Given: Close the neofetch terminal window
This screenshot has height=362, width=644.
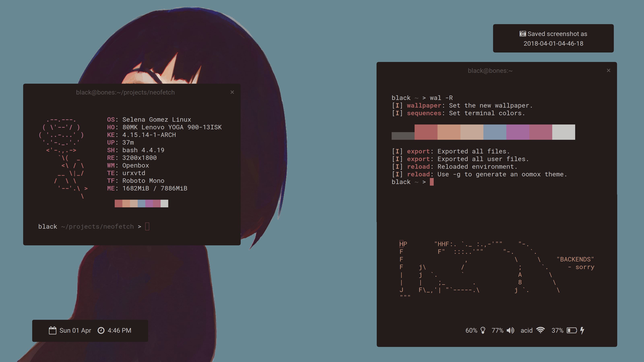Looking at the screenshot, I should click(232, 92).
